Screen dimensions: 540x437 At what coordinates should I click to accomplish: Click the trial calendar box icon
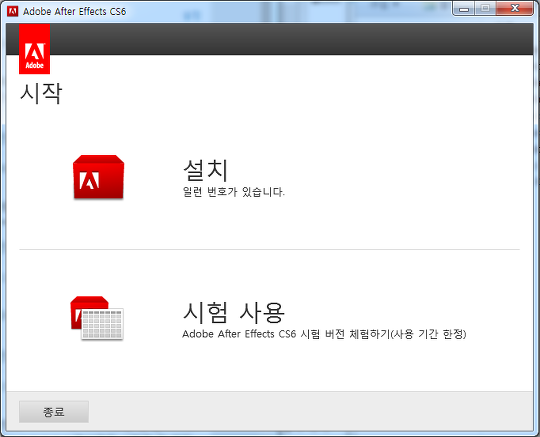[97, 318]
